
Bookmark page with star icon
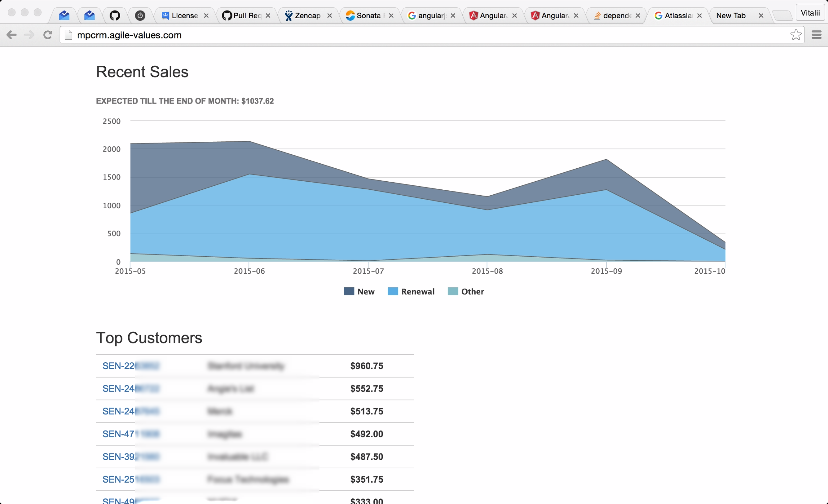tap(795, 35)
